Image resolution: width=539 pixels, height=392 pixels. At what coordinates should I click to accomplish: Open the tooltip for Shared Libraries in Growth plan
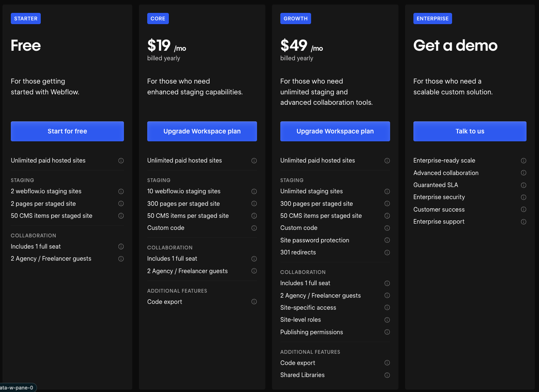point(387,375)
